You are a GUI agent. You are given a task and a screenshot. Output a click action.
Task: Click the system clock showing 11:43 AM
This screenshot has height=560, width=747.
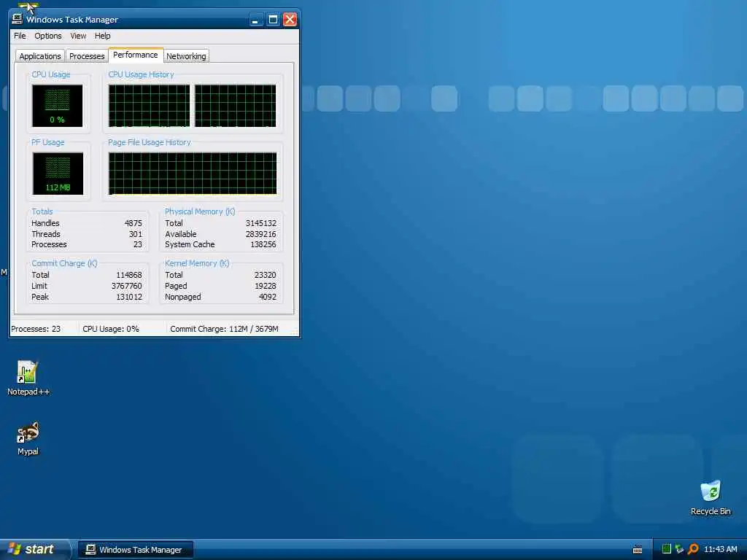click(720, 549)
